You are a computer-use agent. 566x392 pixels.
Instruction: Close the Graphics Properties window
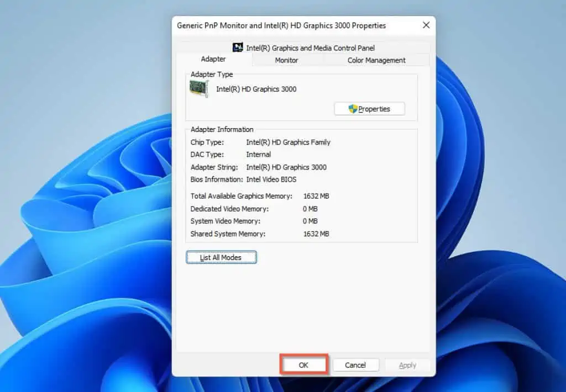[x=426, y=25]
